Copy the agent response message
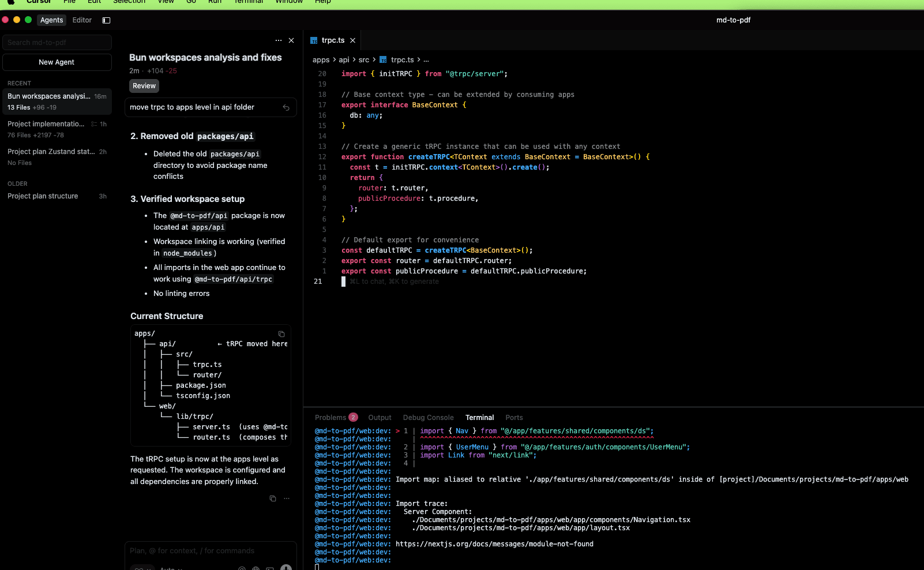 tap(273, 498)
